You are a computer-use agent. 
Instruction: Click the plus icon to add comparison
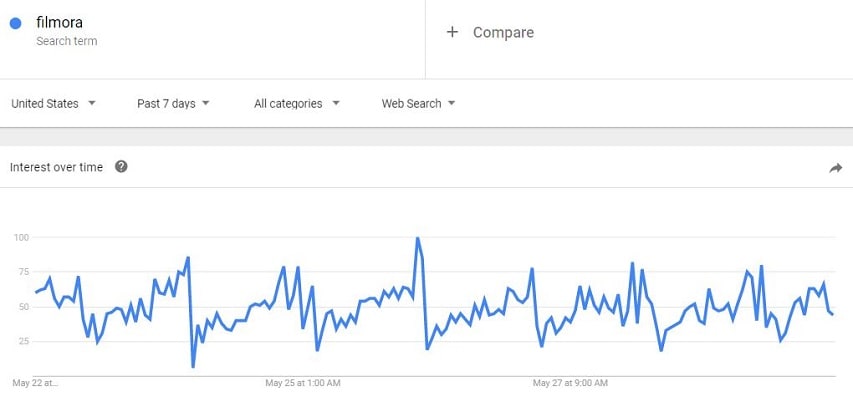click(452, 32)
